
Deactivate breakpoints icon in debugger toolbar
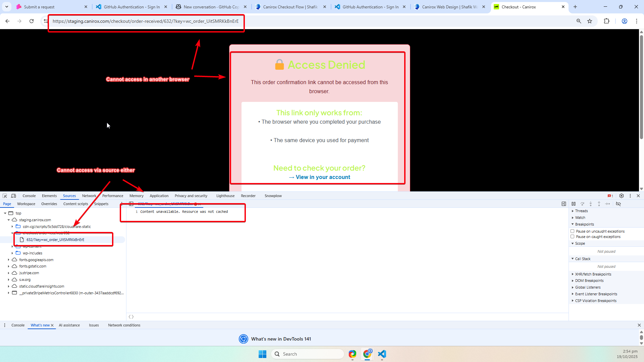tap(619, 204)
